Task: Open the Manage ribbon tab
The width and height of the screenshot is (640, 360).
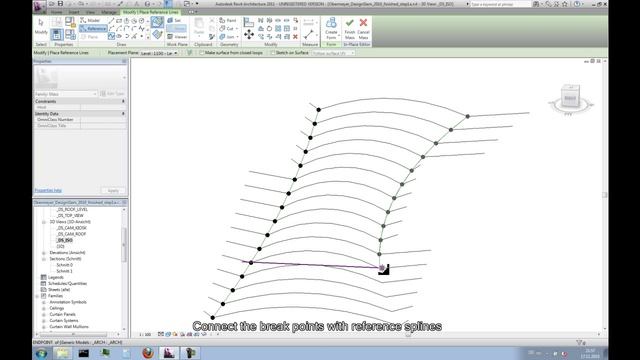Action: (109, 12)
